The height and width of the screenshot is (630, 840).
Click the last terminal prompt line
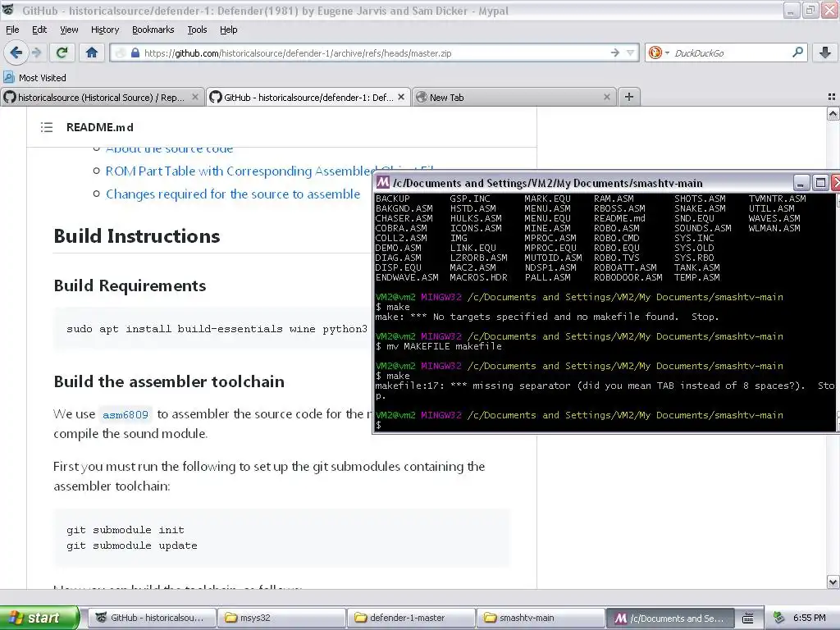[379, 425]
